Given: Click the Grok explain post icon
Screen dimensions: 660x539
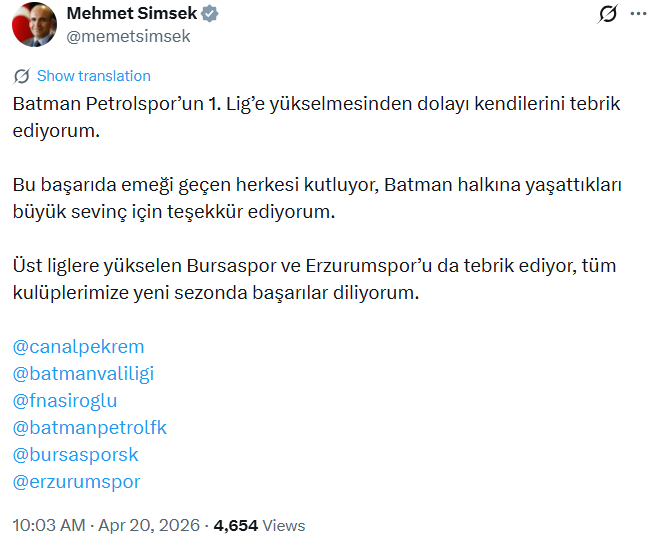Looking at the screenshot, I should 606,15.
